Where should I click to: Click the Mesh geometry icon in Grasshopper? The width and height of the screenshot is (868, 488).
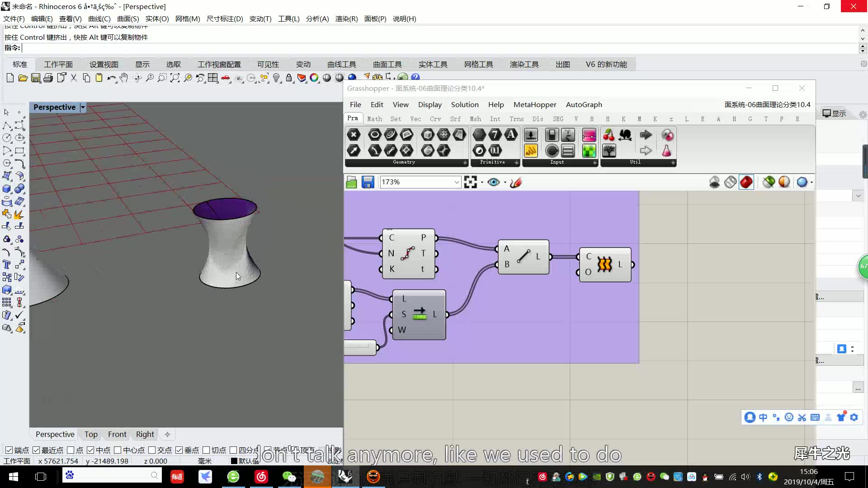pyautogui.click(x=443, y=135)
